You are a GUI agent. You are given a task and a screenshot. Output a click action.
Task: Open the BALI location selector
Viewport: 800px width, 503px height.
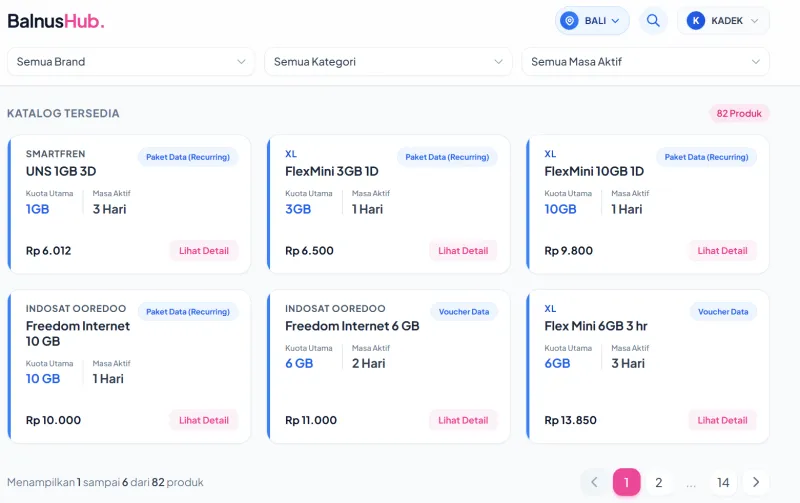pyautogui.click(x=592, y=21)
